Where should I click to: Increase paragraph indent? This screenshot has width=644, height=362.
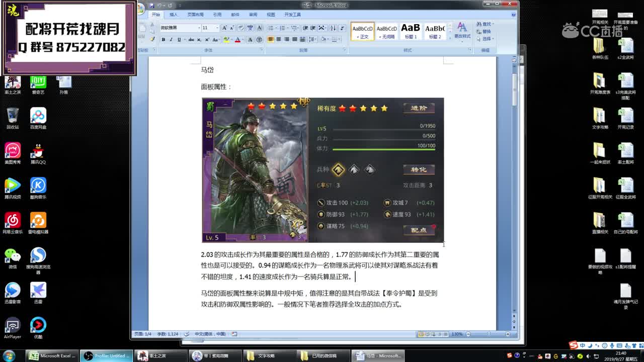coord(313,28)
